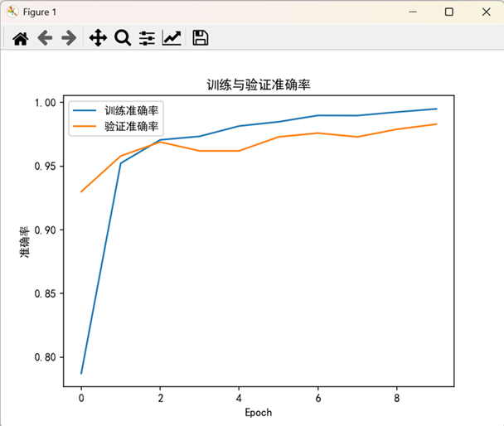
Task: Maximize the Figure 1 window
Action: click(x=448, y=12)
